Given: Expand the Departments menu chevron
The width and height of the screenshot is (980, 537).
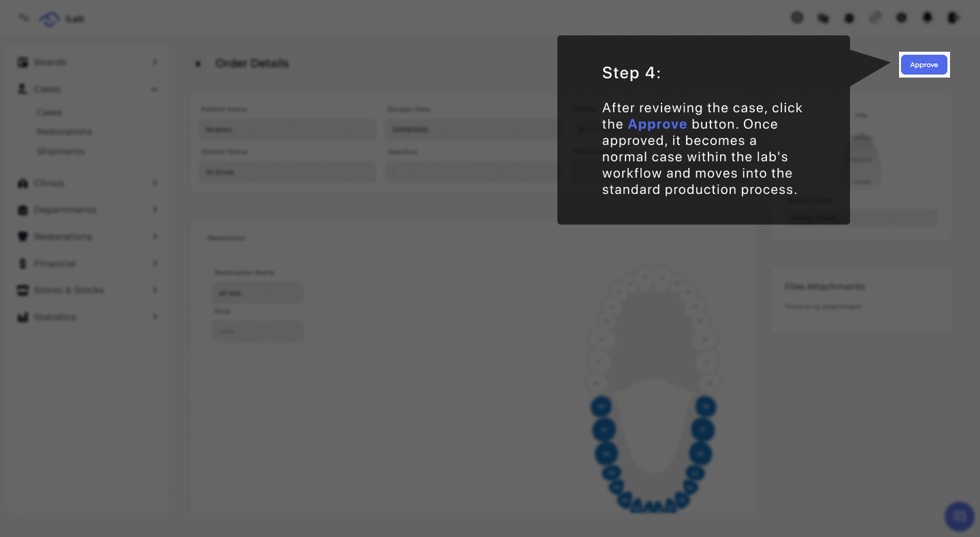Looking at the screenshot, I should [x=155, y=210].
